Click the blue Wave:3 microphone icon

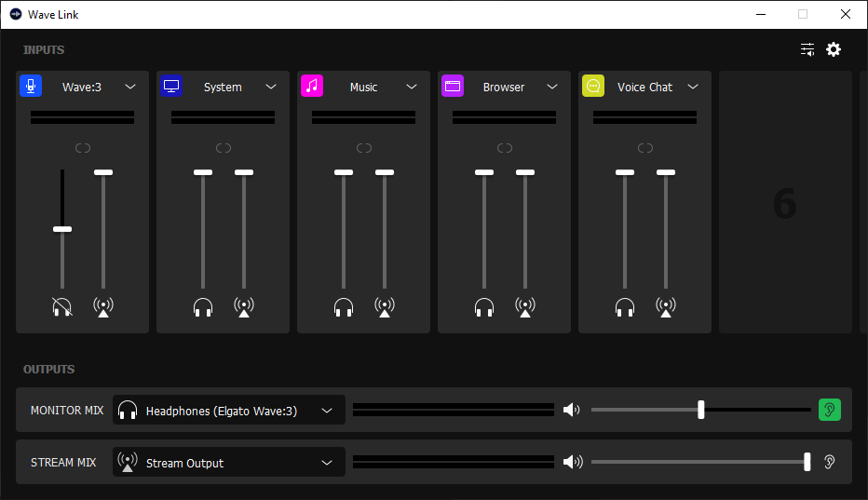coord(31,87)
